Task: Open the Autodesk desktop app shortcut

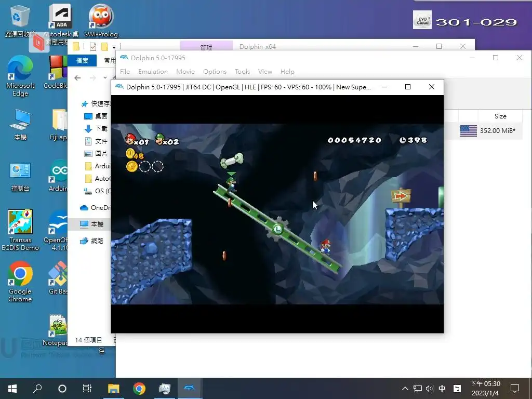Action: (x=60, y=24)
